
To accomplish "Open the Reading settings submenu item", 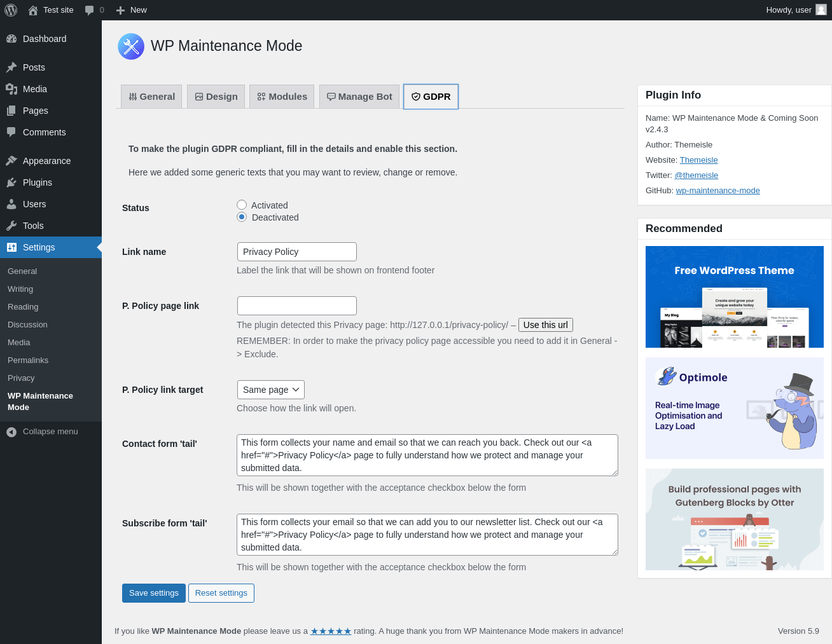I will pyautogui.click(x=23, y=307).
